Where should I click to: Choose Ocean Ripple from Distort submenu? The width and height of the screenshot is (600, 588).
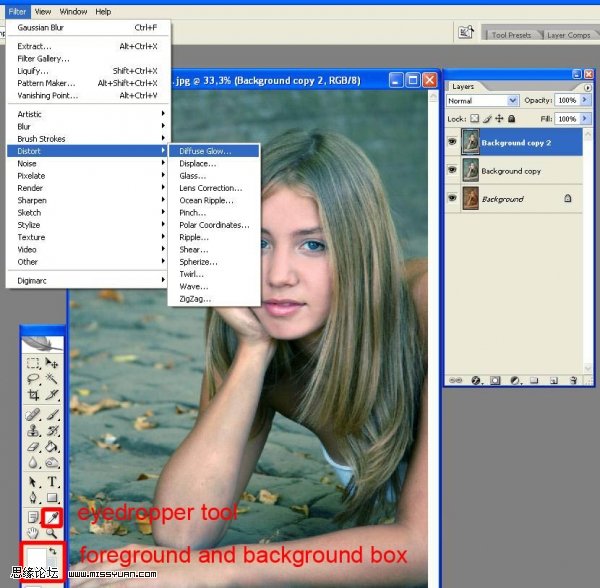214,200
